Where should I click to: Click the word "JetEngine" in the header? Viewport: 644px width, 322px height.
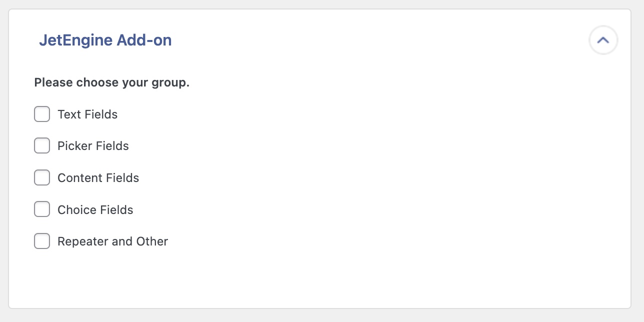tap(75, 40)
